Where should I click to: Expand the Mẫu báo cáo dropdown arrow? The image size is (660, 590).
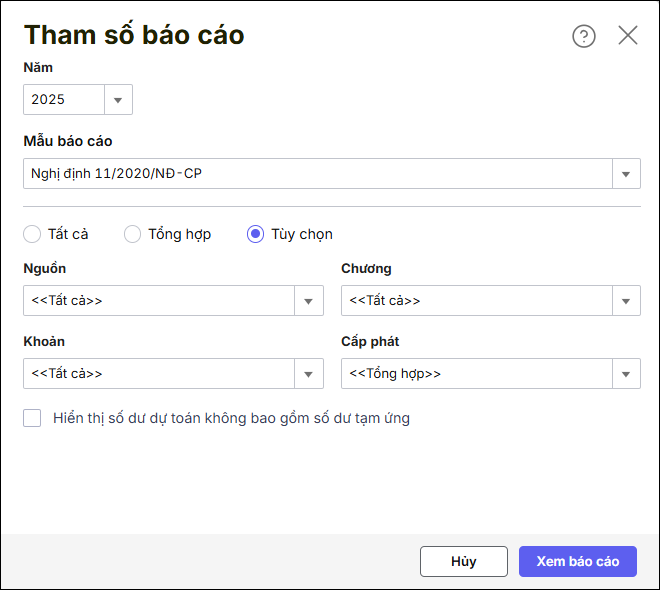[626, 174]
